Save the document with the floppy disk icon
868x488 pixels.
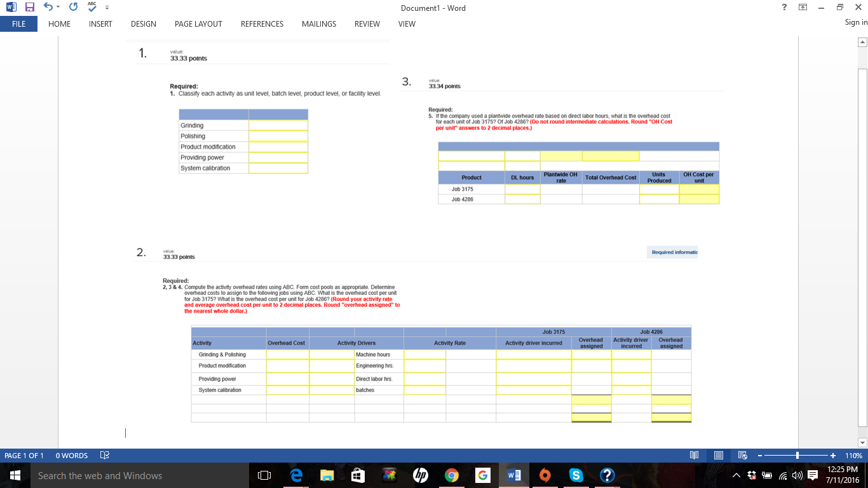click(29, 8)
